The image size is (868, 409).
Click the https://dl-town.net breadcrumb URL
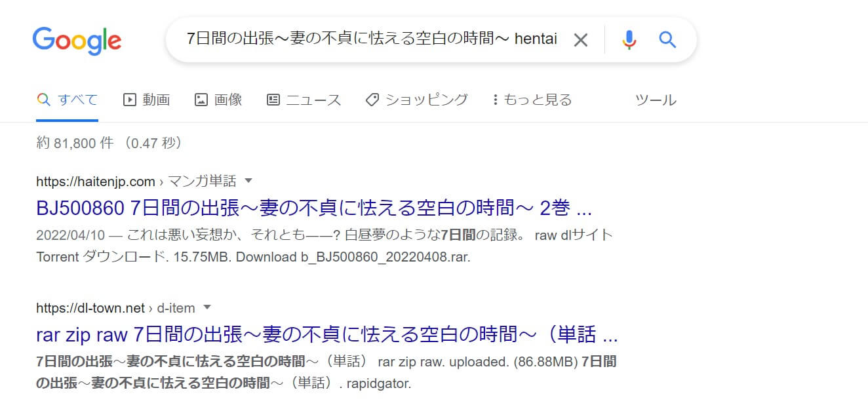click(90, 307)
